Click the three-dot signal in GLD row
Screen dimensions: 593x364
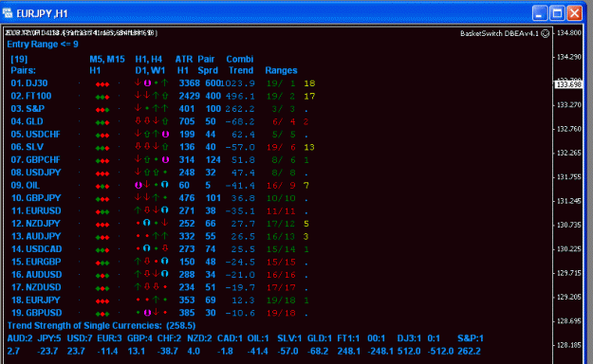pos(102,123)
